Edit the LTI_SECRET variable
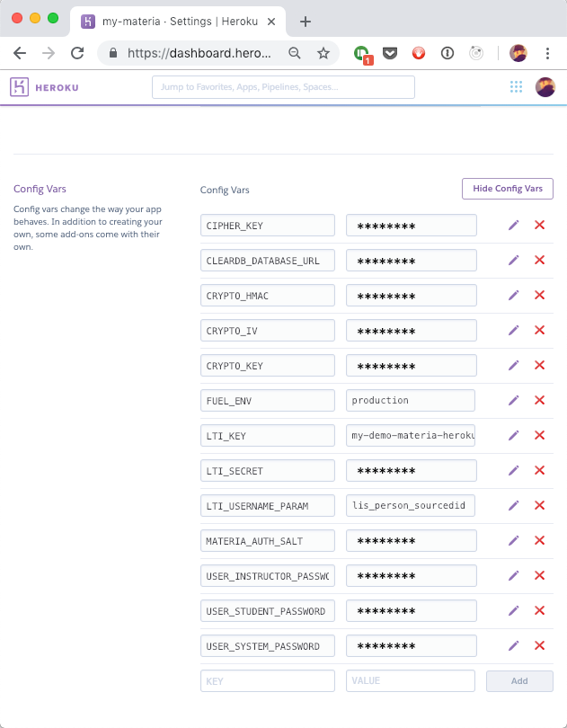567x728 pixels. point(513,470)
